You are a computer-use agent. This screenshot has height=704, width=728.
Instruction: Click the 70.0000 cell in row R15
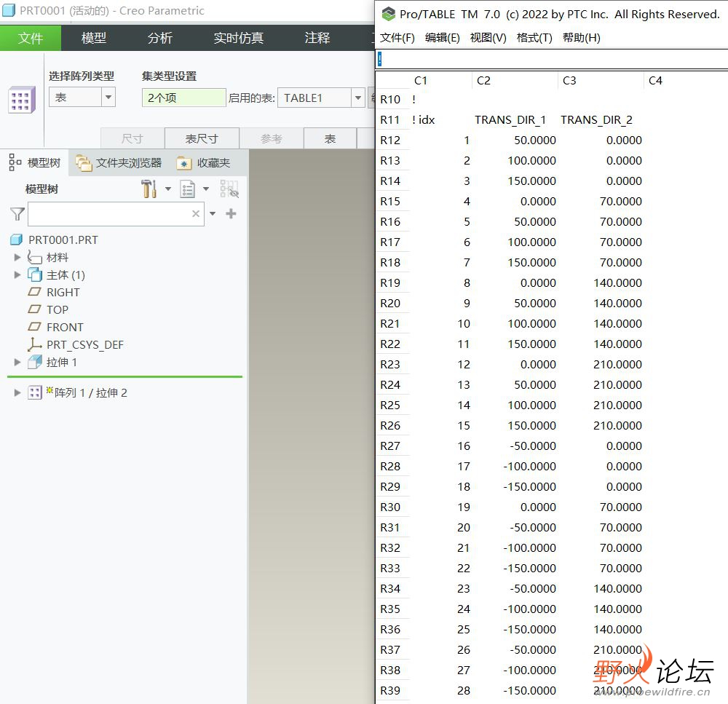click(x=621, y=202)
